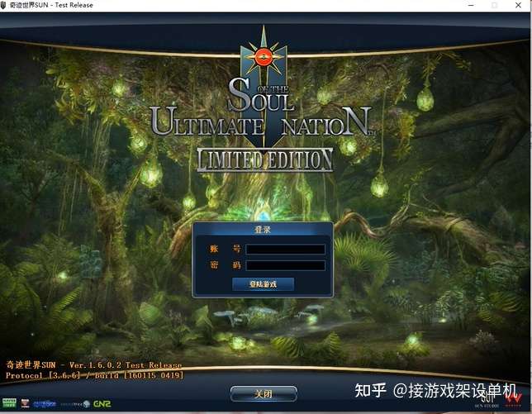
Task: Click the red shield badge icon
Action: 25,403
